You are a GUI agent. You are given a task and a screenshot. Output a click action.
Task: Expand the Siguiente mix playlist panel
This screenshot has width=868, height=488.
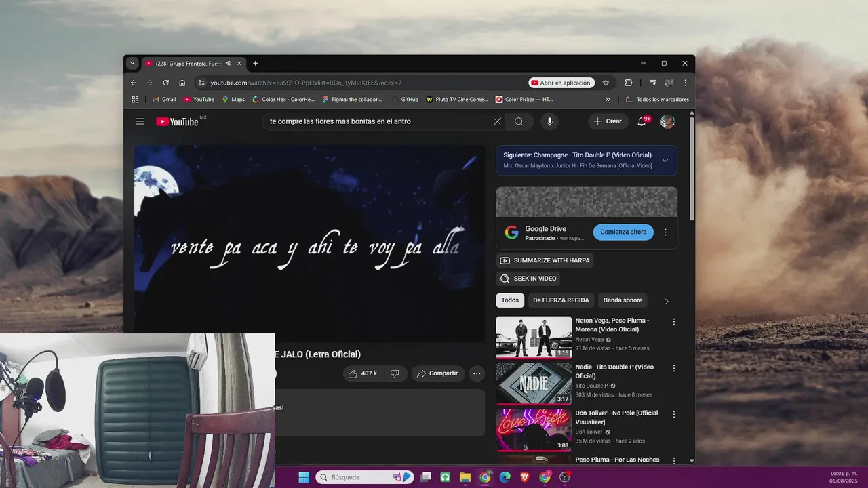tap(665, 160)
